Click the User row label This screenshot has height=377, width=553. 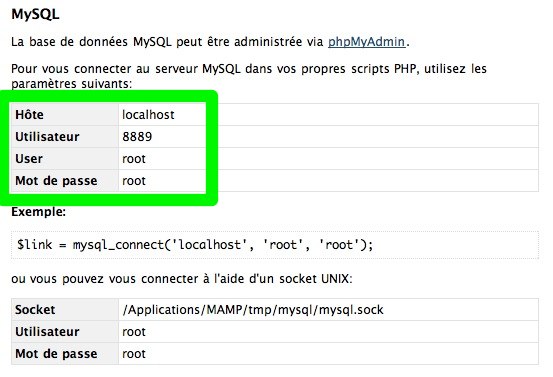tap(29, 159)
